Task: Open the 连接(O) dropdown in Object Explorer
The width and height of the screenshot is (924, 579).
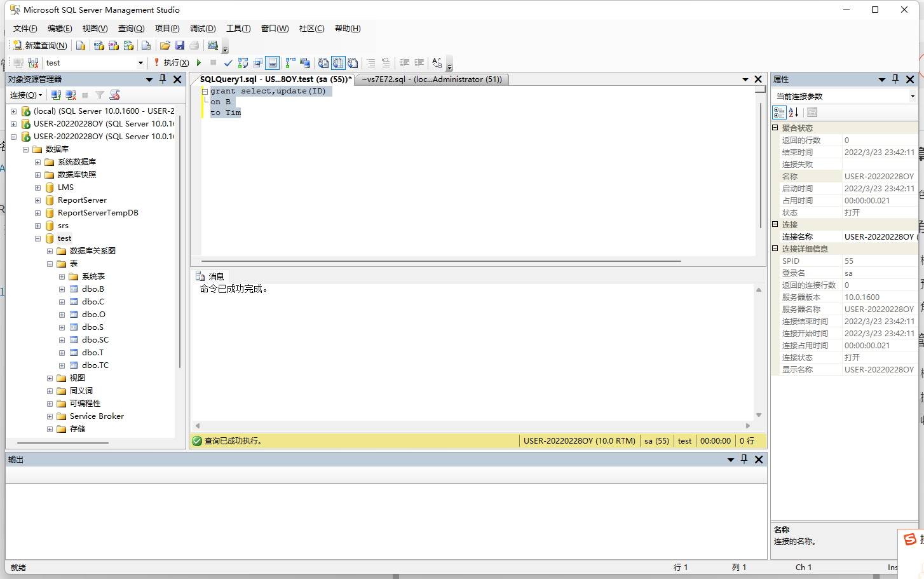Action: click(x=25, y=95)
